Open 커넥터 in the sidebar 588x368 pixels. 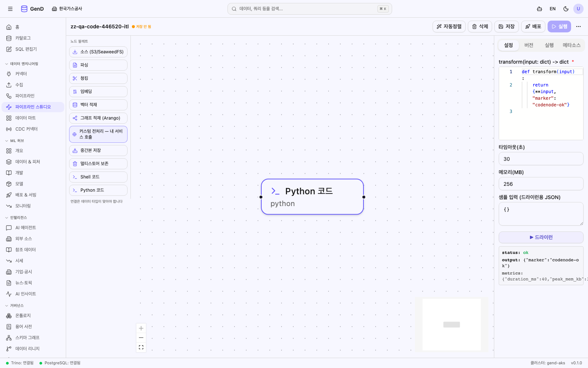point(33,74)
